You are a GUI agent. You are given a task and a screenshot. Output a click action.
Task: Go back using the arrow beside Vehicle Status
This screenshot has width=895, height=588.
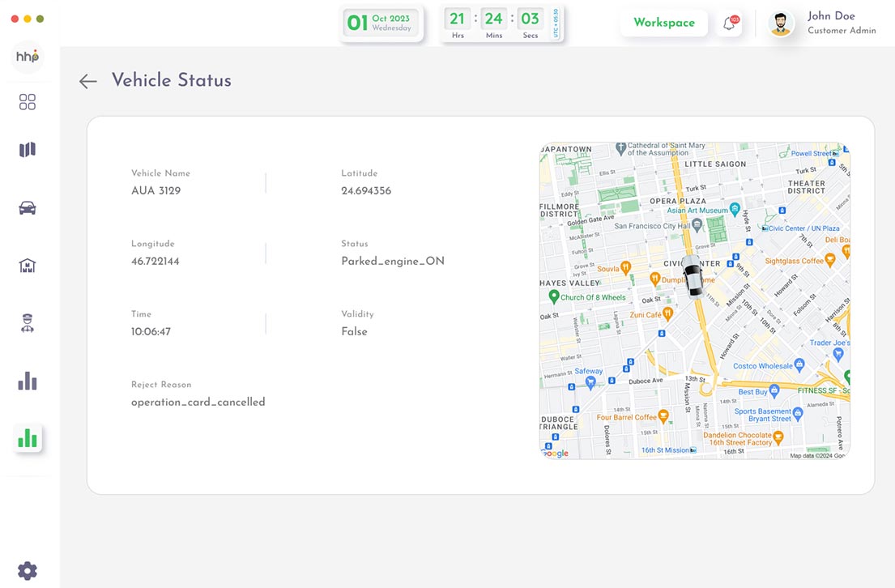click(87, 81)
